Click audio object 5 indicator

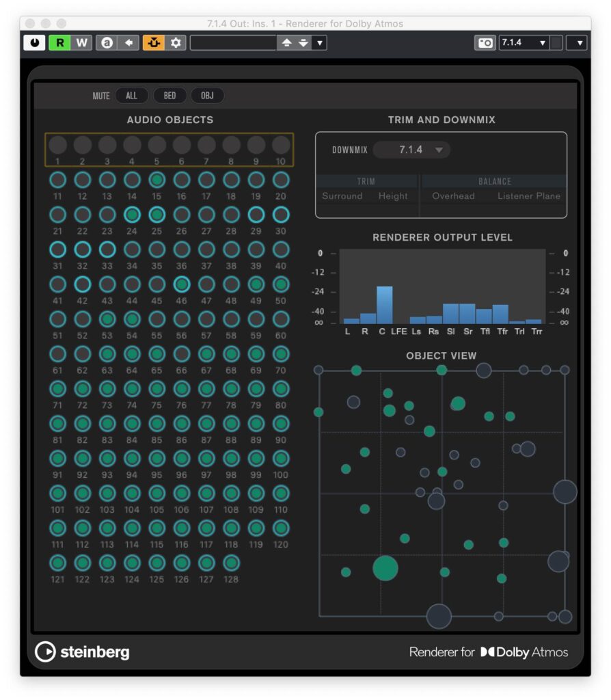click(157, 145)
